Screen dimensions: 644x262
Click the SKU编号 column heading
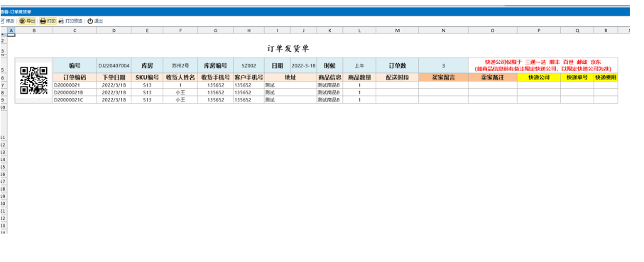147,77
